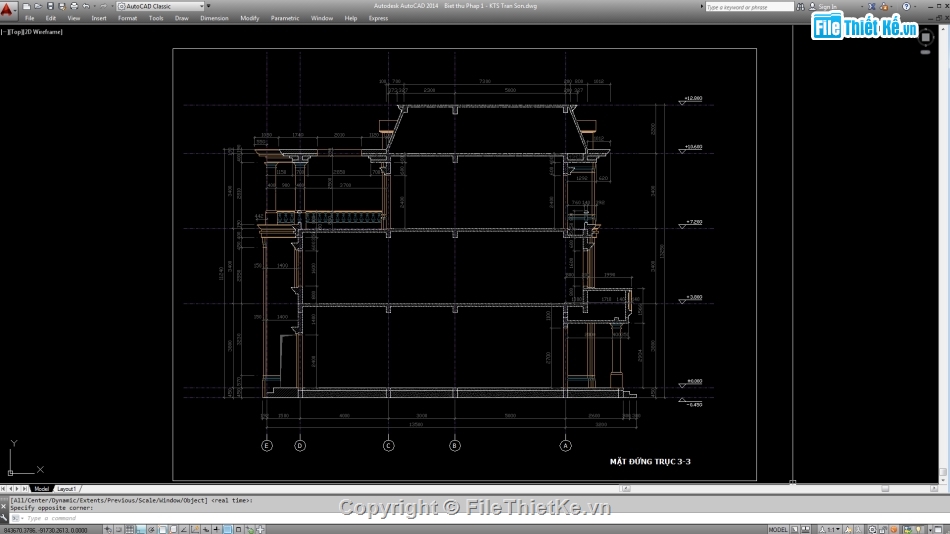The height and width of the screenshot is (534, 950).
Task: Close the command line window with X
Action: (x=4, y=506)
